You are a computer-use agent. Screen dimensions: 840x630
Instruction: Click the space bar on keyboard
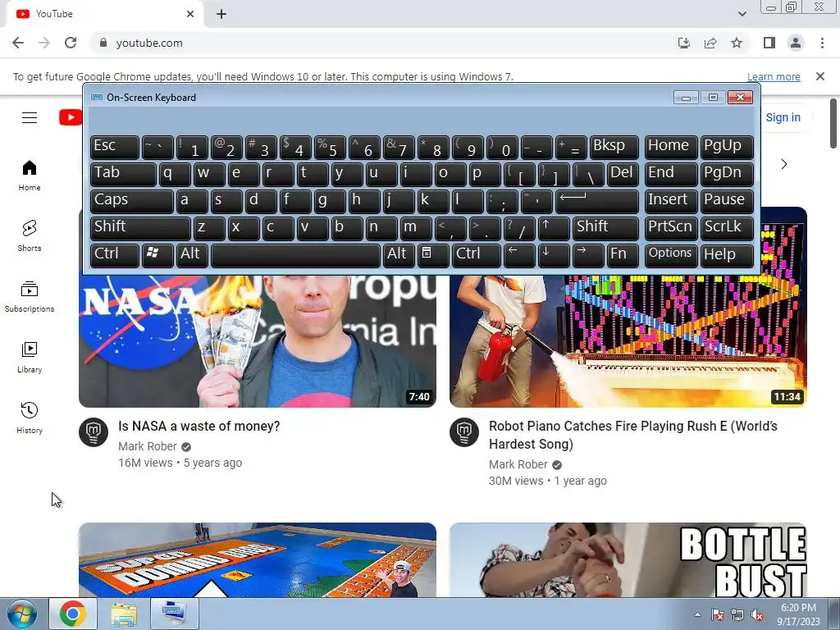(x=295, y=255)
